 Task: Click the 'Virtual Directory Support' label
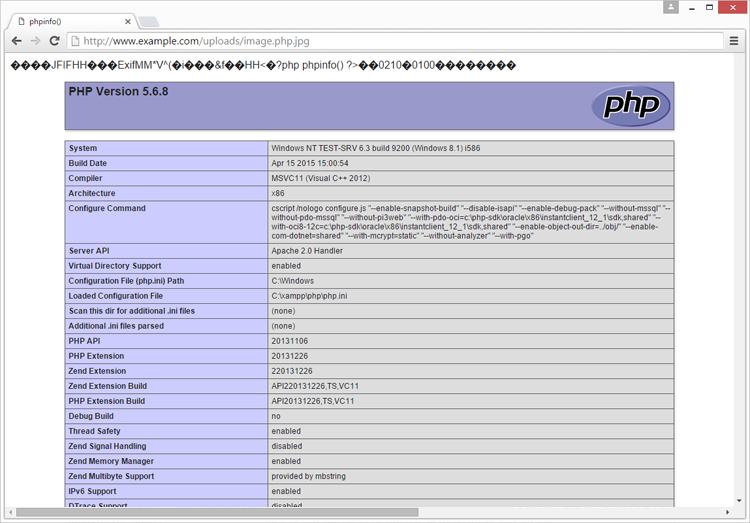point(115,266)
